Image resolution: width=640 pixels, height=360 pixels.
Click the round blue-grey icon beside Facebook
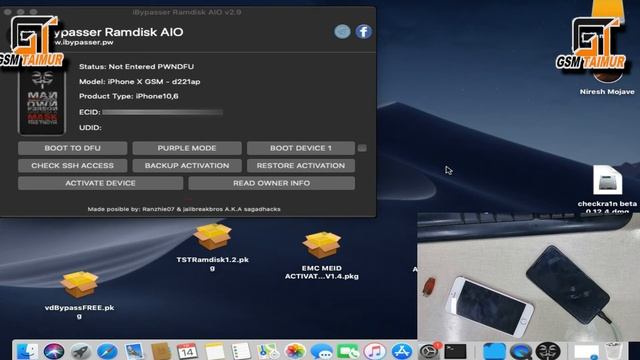tap(342, 31)
